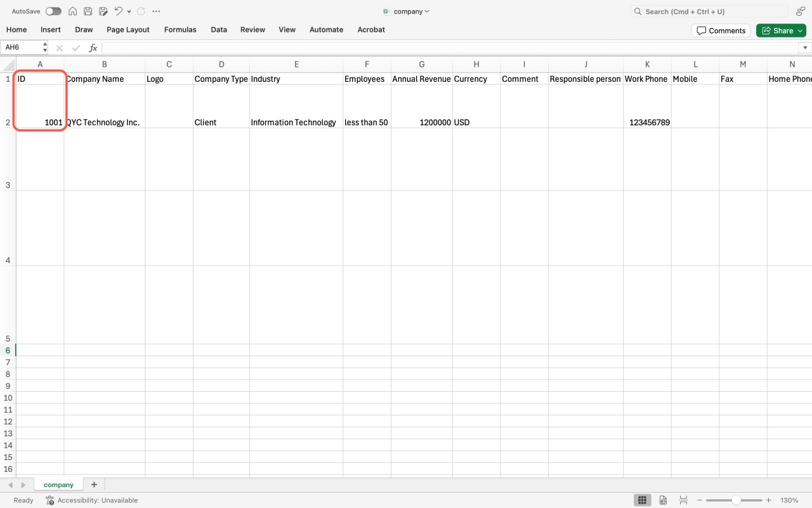
Task: Open the Insert Function fx icon
Action: point(93,48)
